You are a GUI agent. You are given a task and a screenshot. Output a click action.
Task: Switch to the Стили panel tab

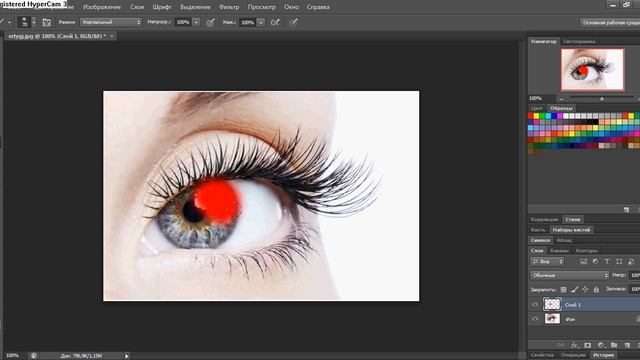[x=573, y=220]
